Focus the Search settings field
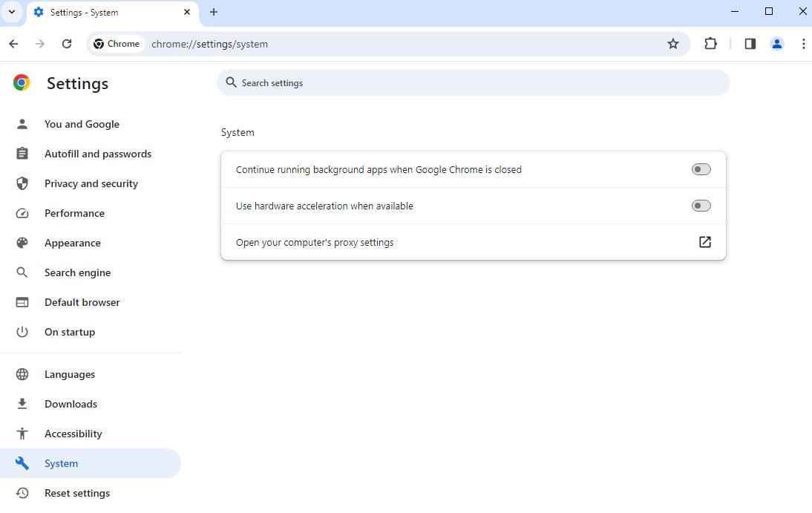This screenshot has width=812, height=513. tap(474, 83)
